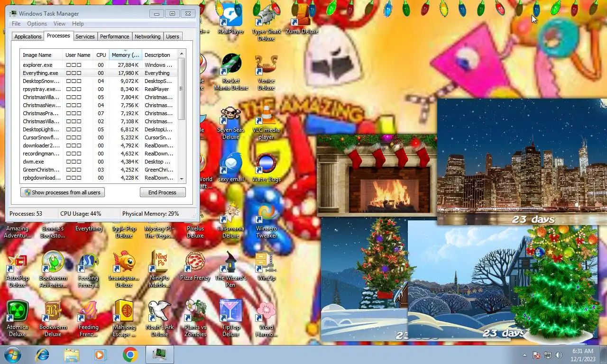This screenshot has width=607, height=364.
Task: Click the Plants vs Zombies shortcut
Action: tap(195, 318)
